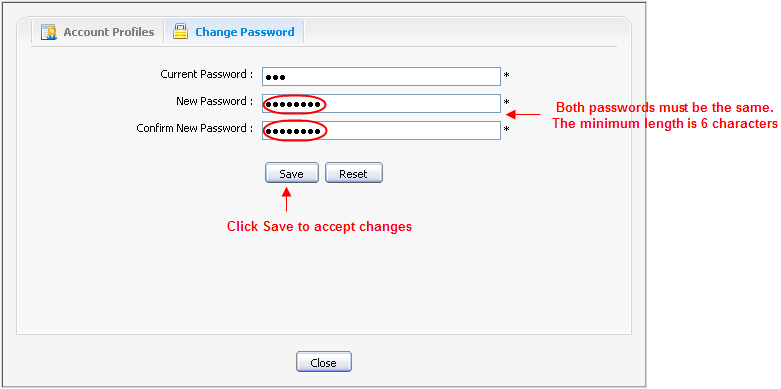Click the asterisk beside Confirm New Password

point(506,130)
